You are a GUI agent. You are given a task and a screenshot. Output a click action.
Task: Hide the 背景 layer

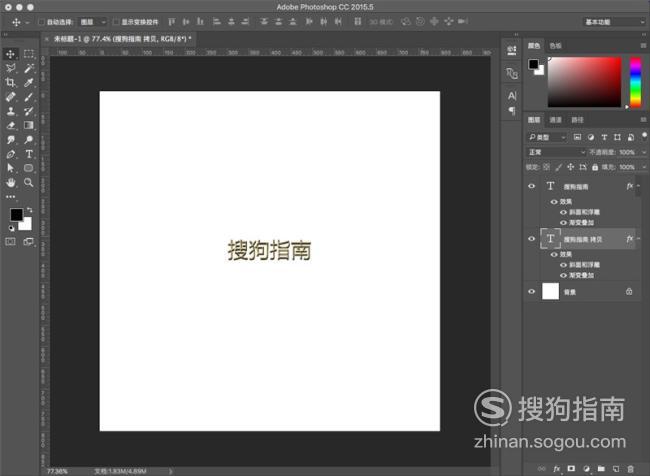pyautogui.click(x=531, y=291)
